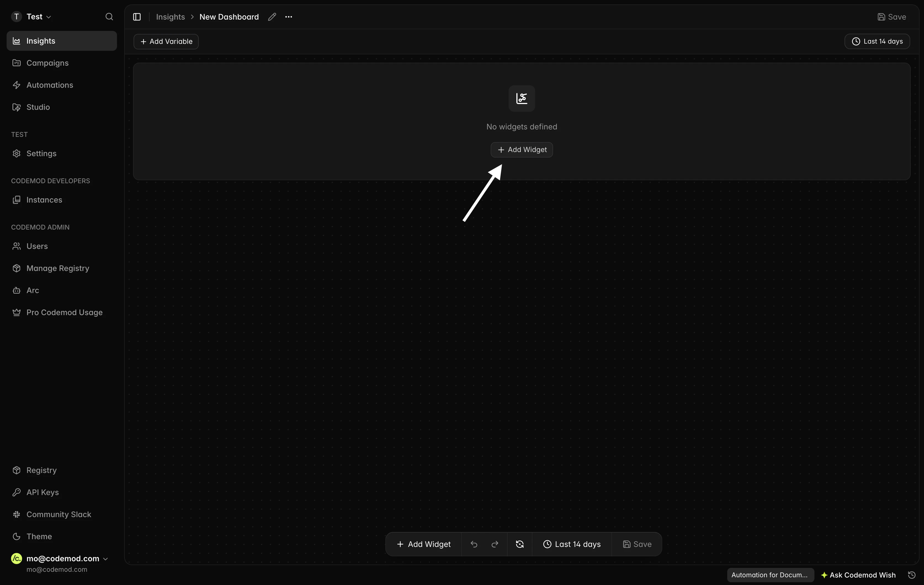924x585 pixels.
Task: Click the CODEMOD DEVELOPERS section label
Action: (51, 181)
